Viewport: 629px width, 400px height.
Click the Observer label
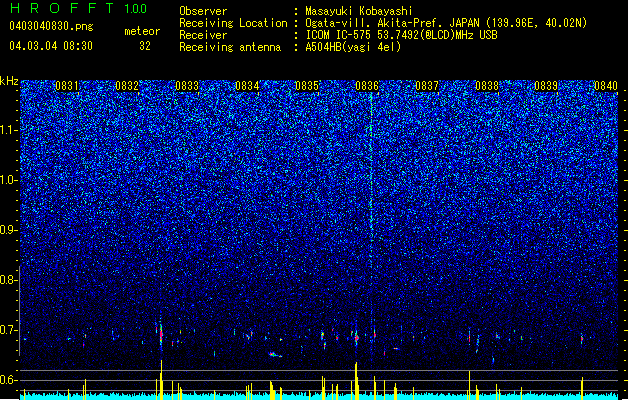(203, 11)
